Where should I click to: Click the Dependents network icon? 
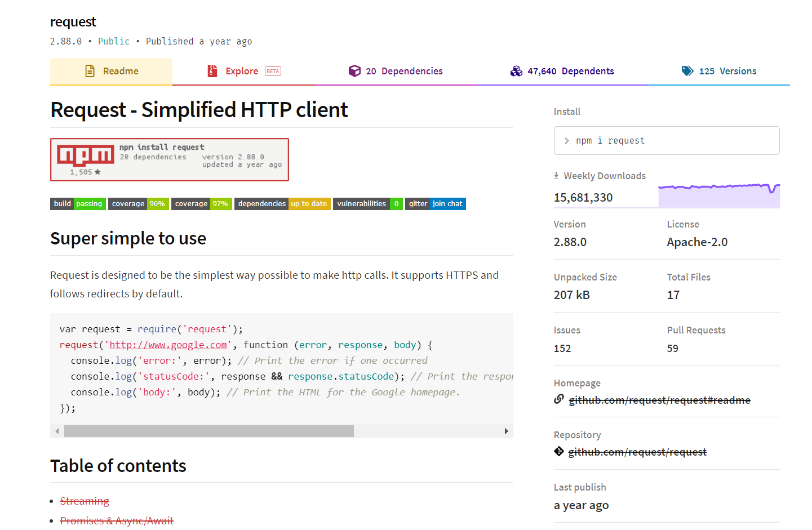tap(516, 71)
